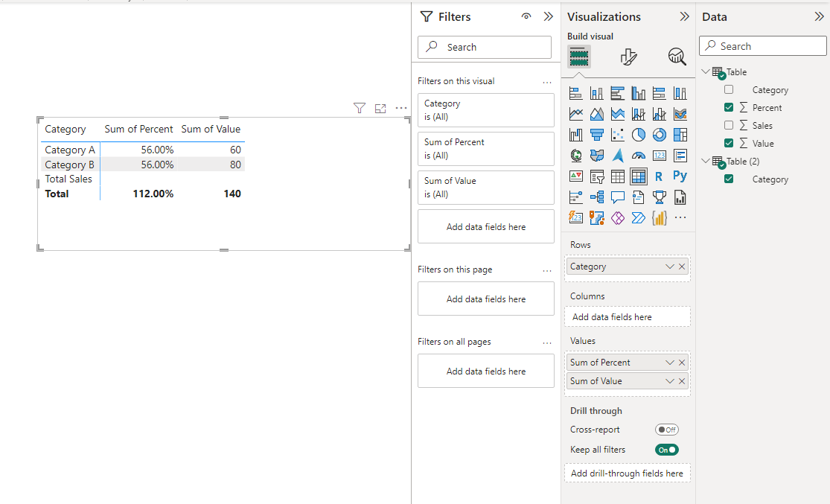
Task: Choose the clustered bar chart visual
Action: (x=618, y=94)
